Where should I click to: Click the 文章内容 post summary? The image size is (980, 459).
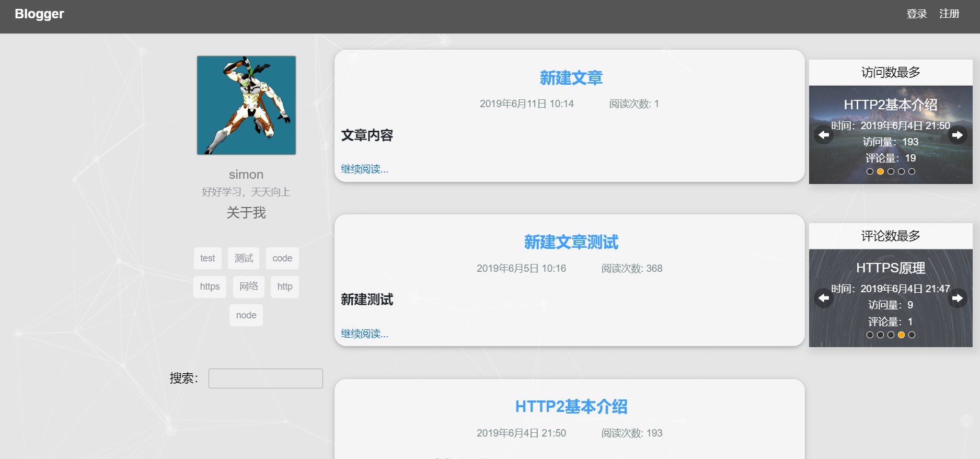tap(367, 135)
